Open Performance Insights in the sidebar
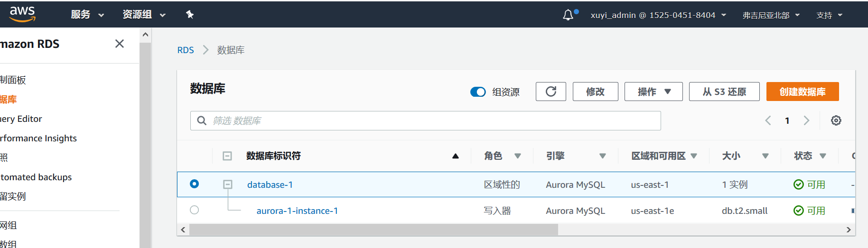This screenshot has width=868, height=248. (38, 138)
